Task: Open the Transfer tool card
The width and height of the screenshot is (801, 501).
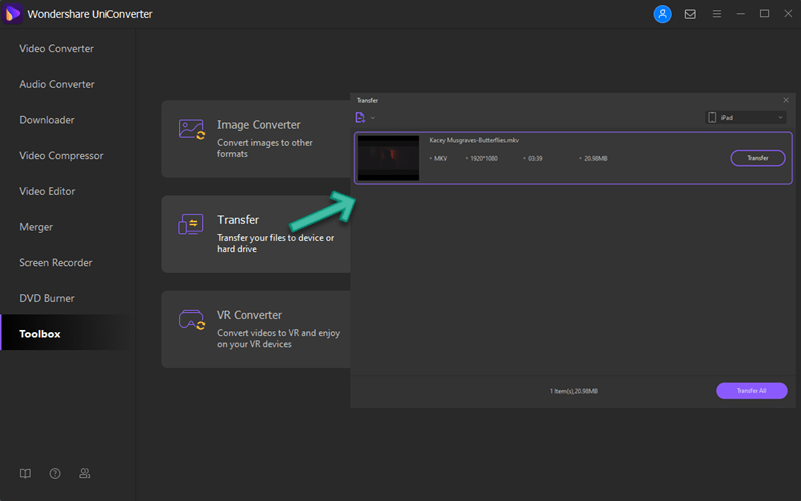Action: point(256,234)
